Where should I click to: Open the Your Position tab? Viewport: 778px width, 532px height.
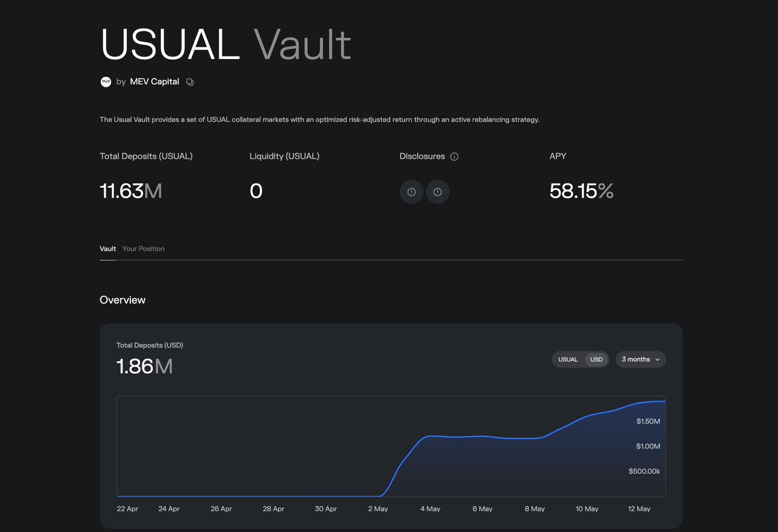[x=143, y=249]
